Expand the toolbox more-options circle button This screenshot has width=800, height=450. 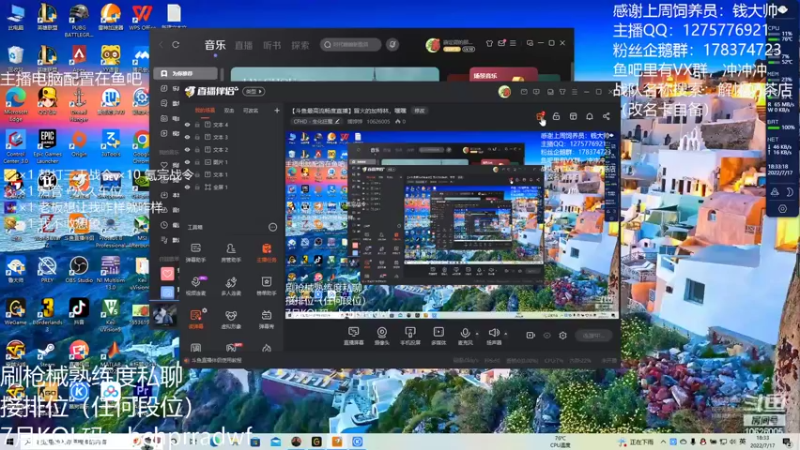click(x=272, y=227)
